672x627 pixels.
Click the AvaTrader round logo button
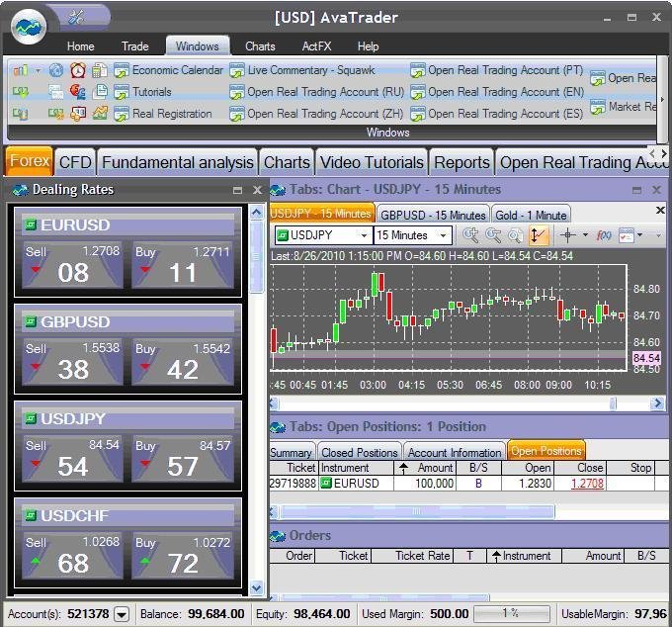(29, 27)
